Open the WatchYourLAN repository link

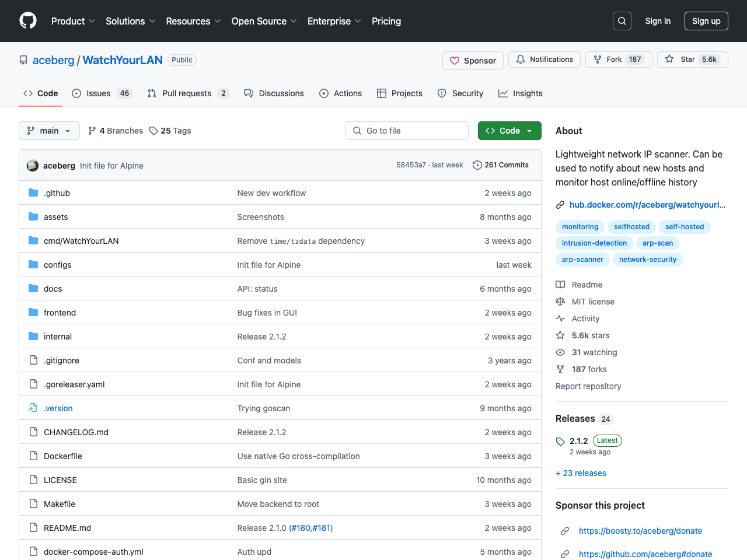click(x=123, y=60)
